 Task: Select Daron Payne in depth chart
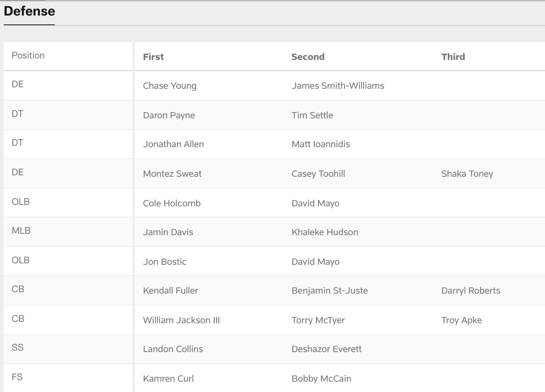click(169, 115)
